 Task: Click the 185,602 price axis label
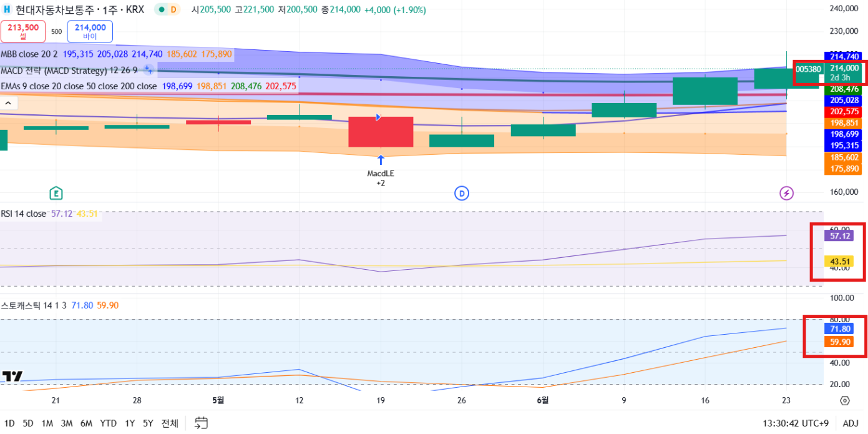pyautogui.click(x=844, y=158)
